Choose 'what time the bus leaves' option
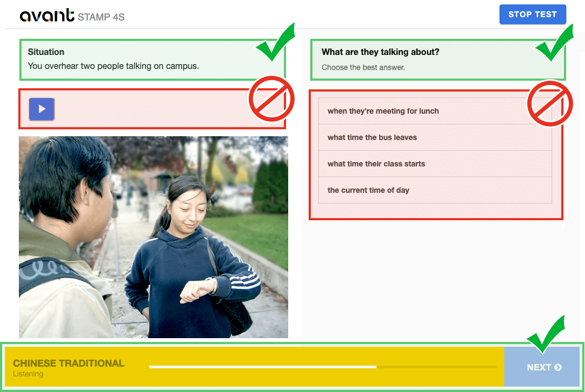This screenshot has height=392, width=585. coord(435,138)
